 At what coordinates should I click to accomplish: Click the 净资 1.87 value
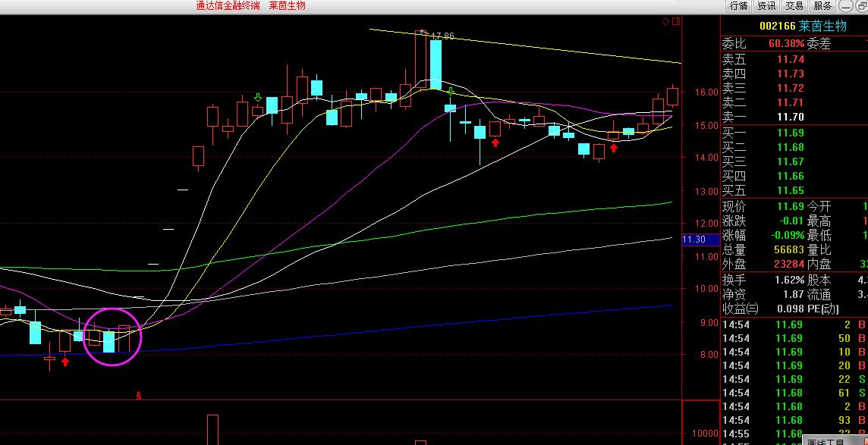(x=794, y=295)
